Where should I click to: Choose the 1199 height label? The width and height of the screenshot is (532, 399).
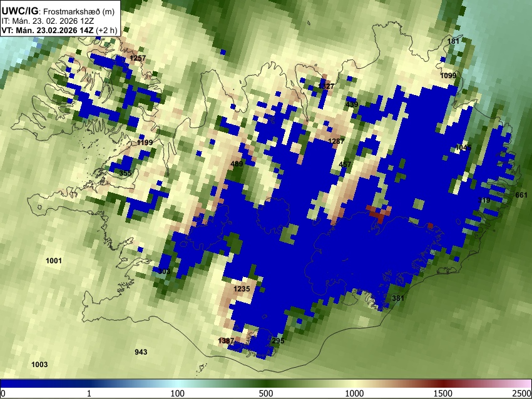pyautogui.click(x=145, y=143)
